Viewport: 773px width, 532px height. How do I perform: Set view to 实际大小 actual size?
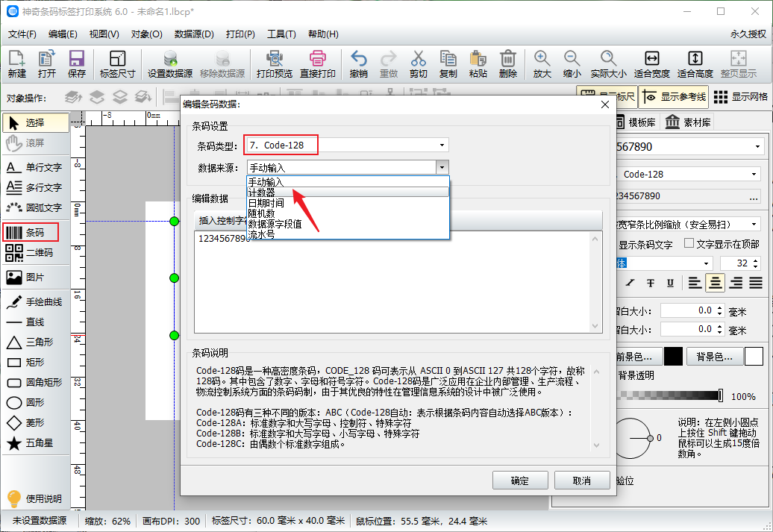pos(608,64)
